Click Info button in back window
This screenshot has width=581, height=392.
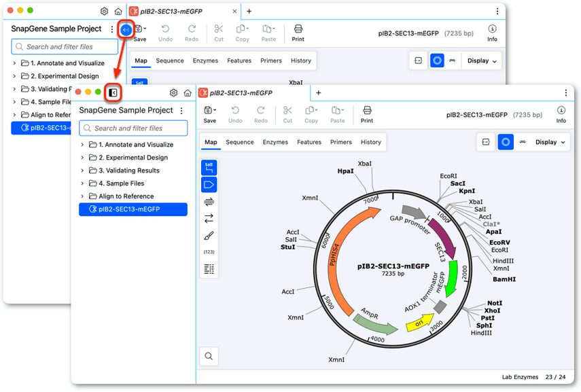pos(492,33)
